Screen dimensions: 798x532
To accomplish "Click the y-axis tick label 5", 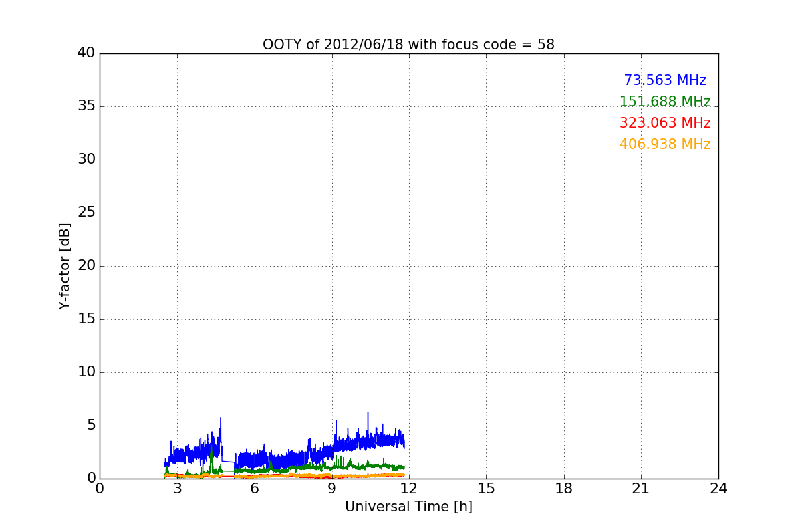I will 91,426.
